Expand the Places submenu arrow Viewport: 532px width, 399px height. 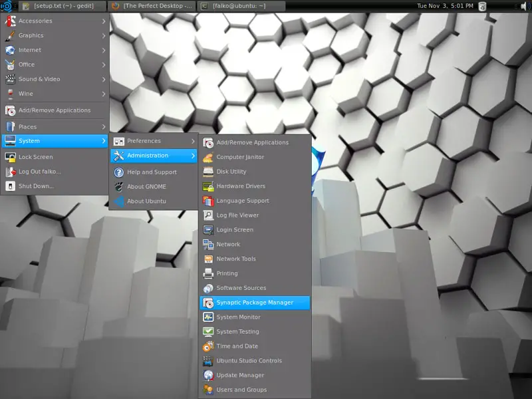[x=104, y=127]
